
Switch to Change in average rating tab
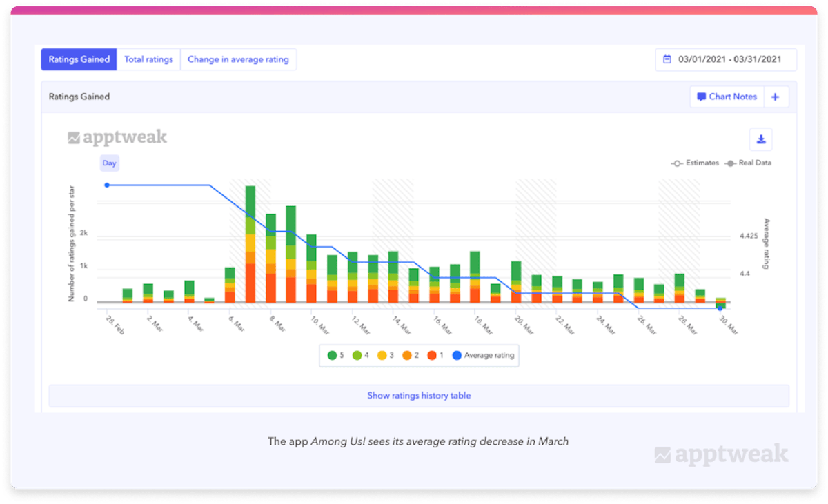pyautogui.click(x=238, y=59)
